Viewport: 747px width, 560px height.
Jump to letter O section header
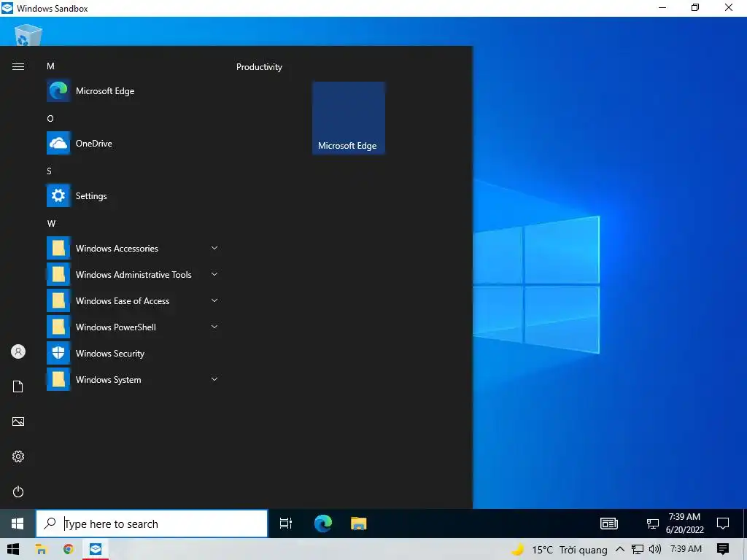(50, 119)
